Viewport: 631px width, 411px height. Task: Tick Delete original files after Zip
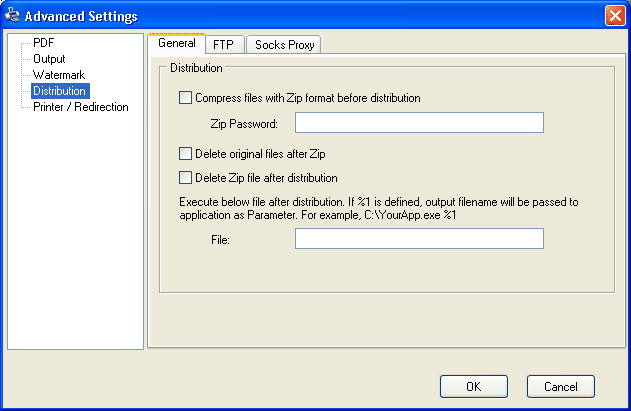pos(186,154)
